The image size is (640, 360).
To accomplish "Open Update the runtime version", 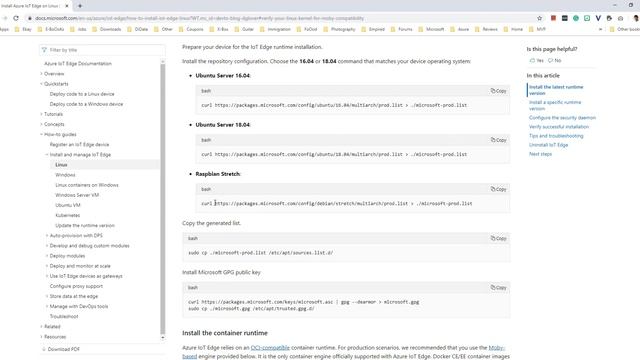I will click(85, 225).
